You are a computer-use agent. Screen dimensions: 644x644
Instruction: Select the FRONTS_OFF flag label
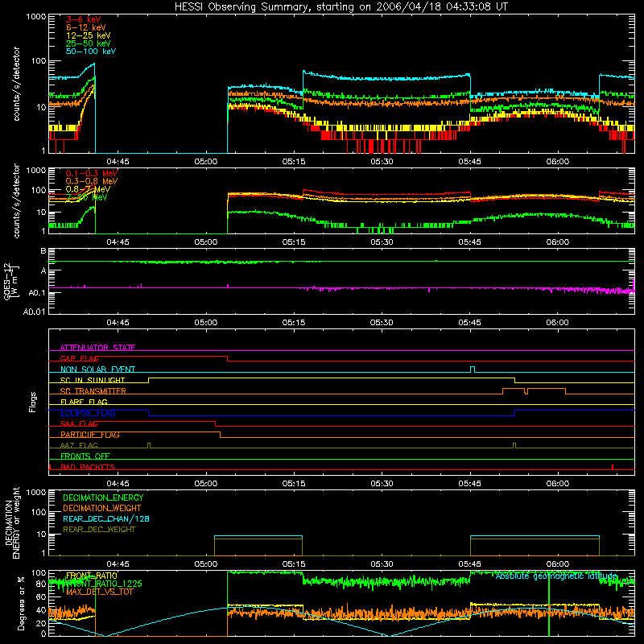tap(85, 456)
